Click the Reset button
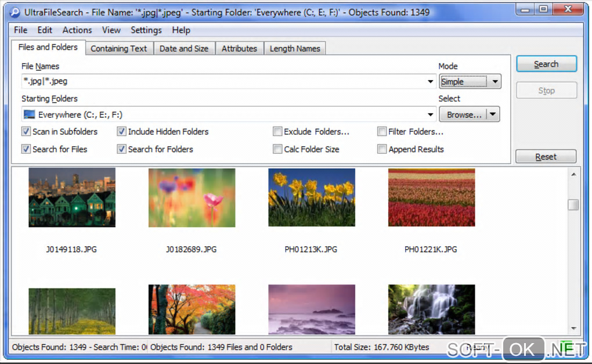 tap(546, 156)
